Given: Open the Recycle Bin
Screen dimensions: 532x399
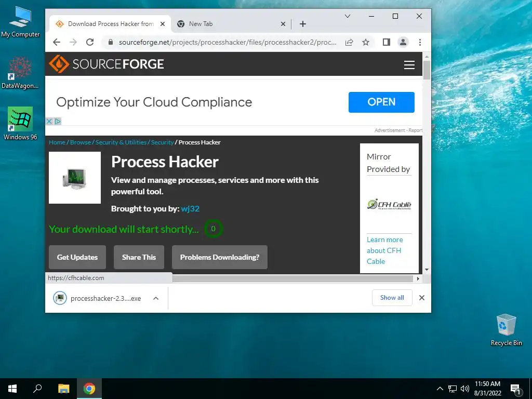Looking at the screenshot, I should (x=506, y=330).
